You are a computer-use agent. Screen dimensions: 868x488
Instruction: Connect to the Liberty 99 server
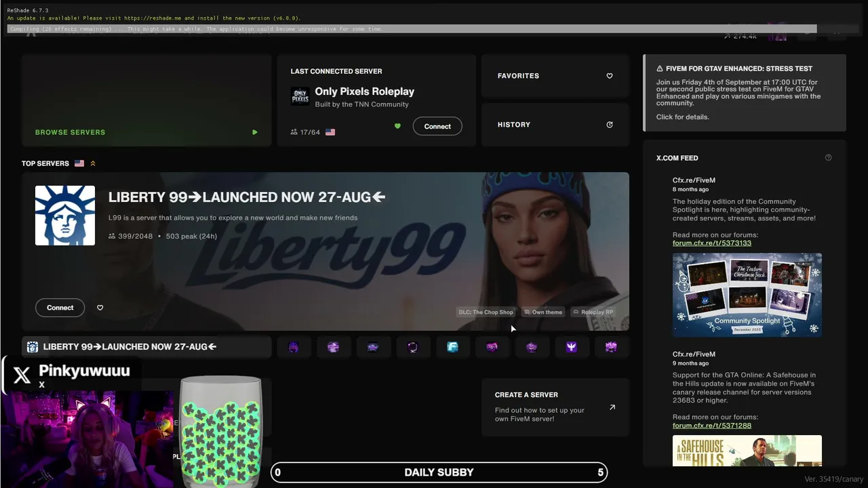tap(60, 308)
